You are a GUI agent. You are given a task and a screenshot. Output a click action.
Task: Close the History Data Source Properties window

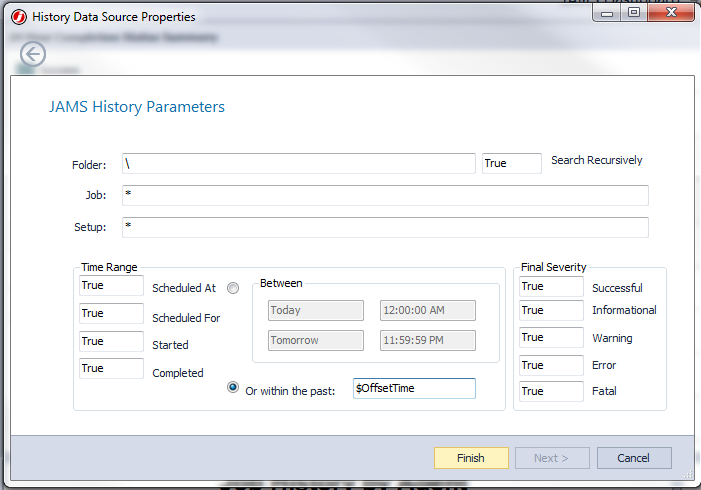point(671,13)
